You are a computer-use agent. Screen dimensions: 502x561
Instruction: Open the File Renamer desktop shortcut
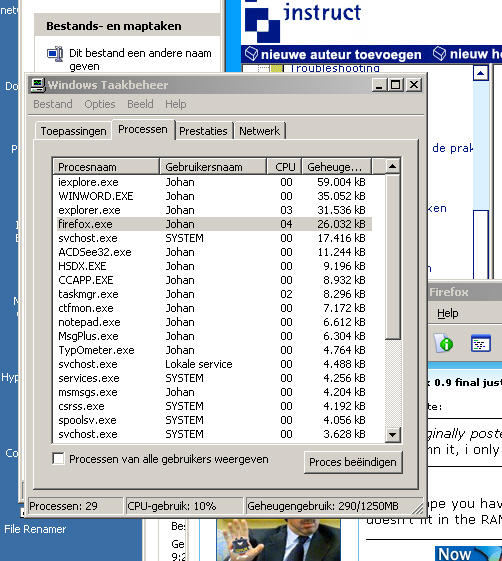[x=35, y=529]
